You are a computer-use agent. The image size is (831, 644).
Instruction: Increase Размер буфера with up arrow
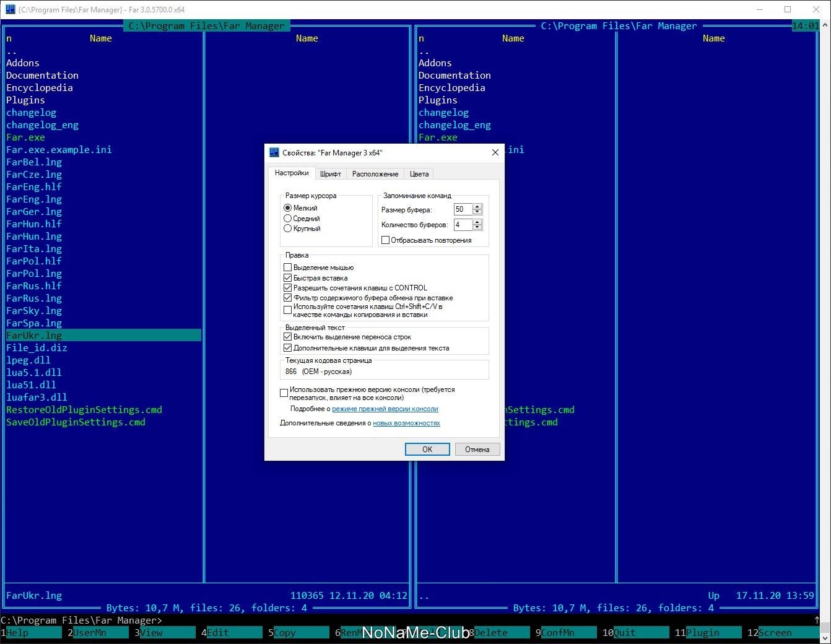477,207
